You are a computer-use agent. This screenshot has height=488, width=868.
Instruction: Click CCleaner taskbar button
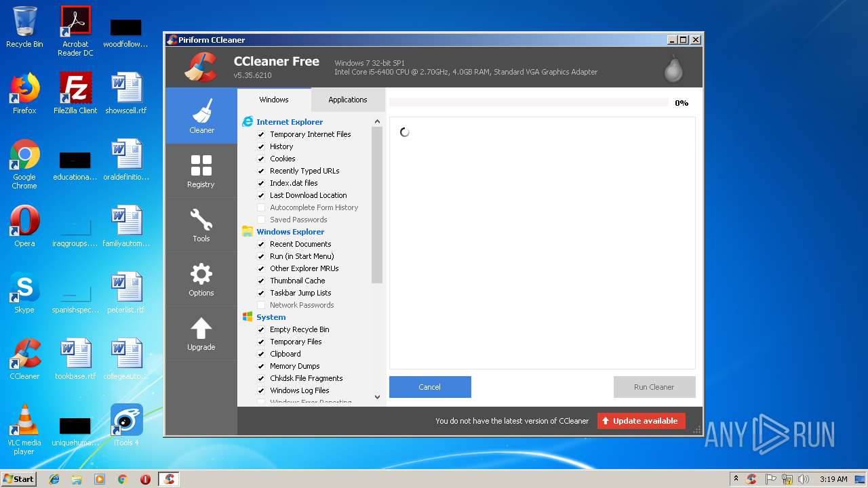tap(169, 479)
